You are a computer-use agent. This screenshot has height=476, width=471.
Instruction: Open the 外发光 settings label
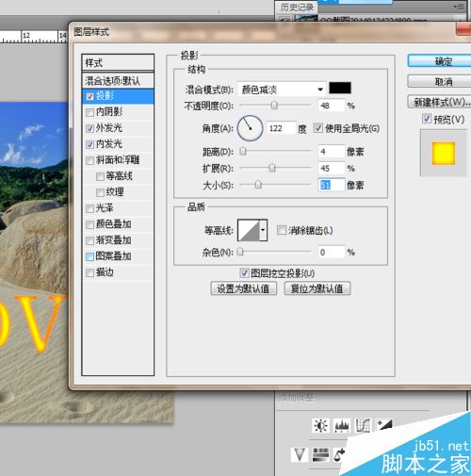[109, 128]
